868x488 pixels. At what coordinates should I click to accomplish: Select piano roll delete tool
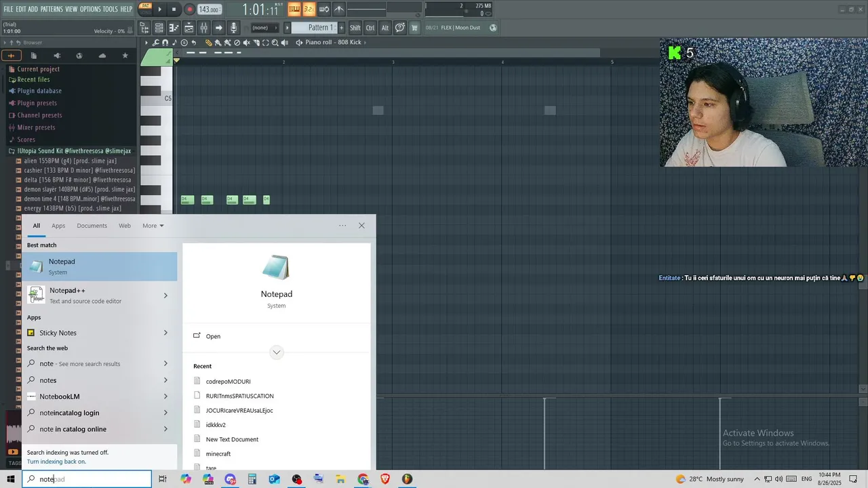tap(237, 43)
